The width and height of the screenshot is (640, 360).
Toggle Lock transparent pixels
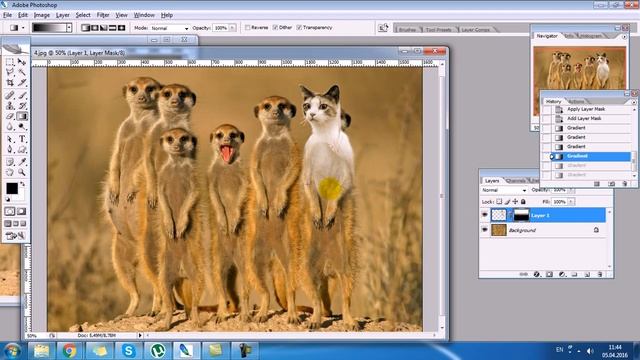[499, 202]
